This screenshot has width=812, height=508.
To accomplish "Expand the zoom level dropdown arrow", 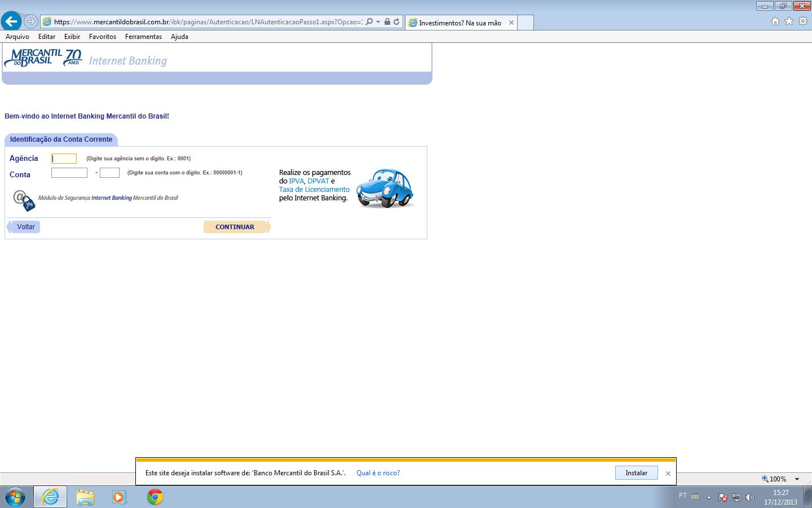I will (x=797, y=479).
